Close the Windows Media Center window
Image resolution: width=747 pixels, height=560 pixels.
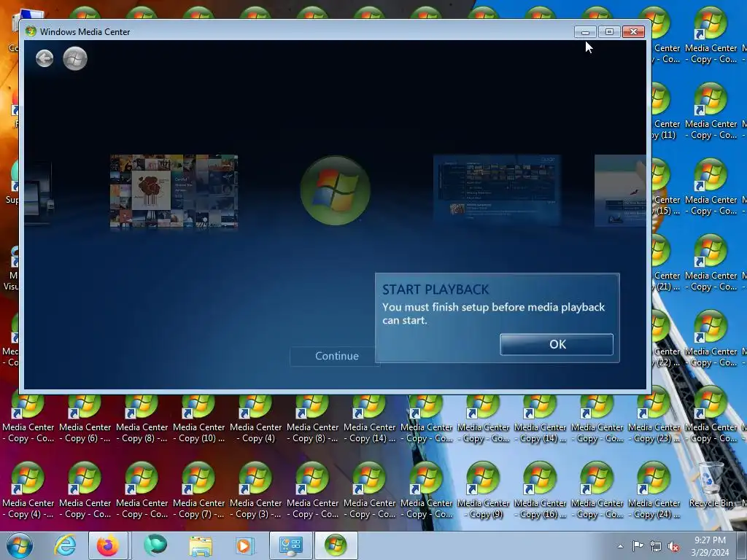click(634, 32)
